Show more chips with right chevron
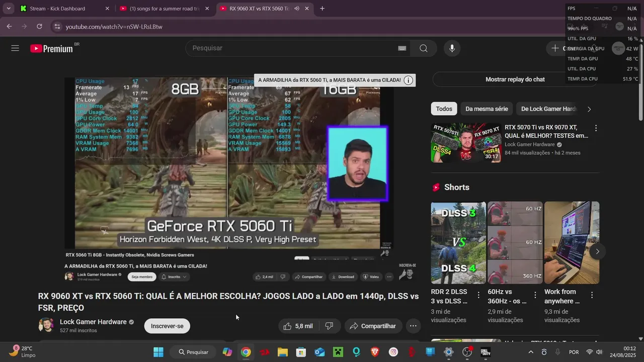The height and width of the screenshot is (362, 644). [x=589, y=109]
